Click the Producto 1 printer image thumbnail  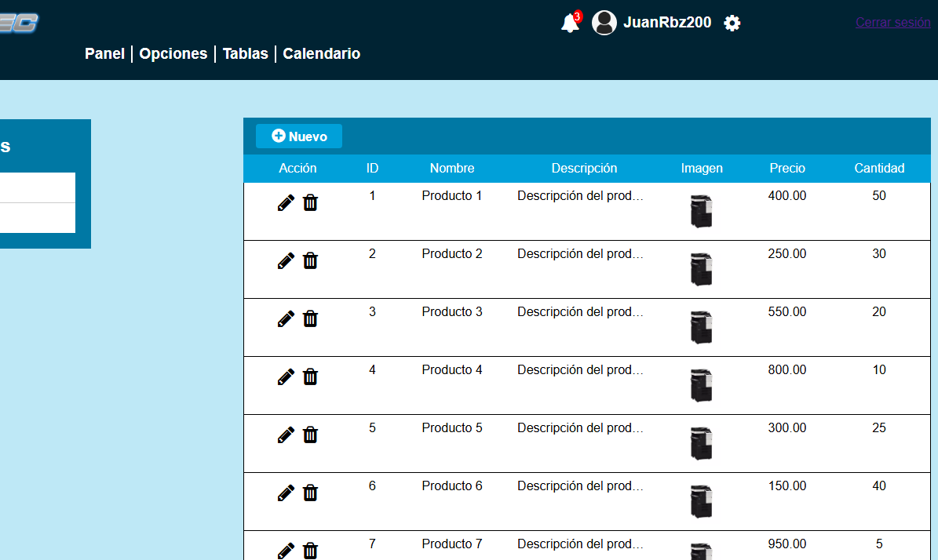pyautogui.click(x=701, y=212)
